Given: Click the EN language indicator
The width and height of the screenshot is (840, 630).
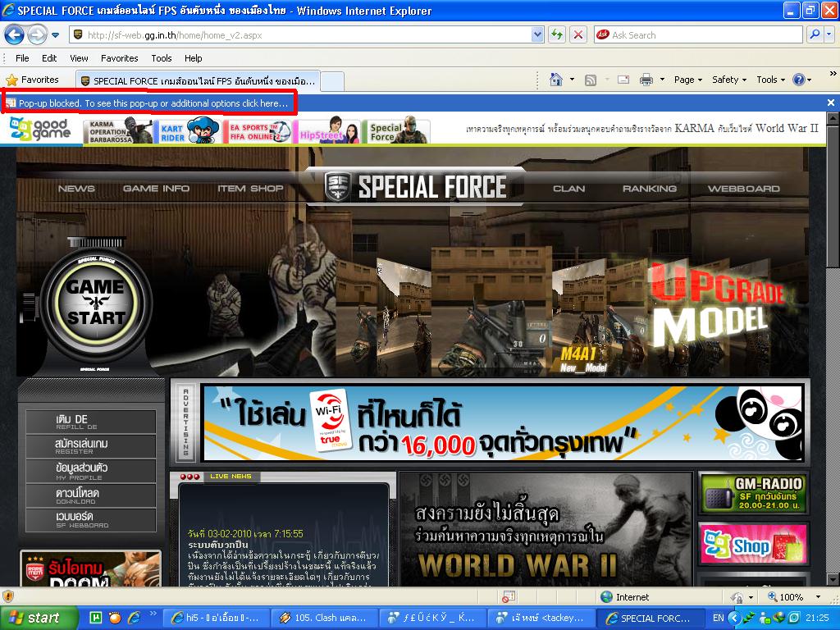Looking at the screenshot, I should 718,618.
